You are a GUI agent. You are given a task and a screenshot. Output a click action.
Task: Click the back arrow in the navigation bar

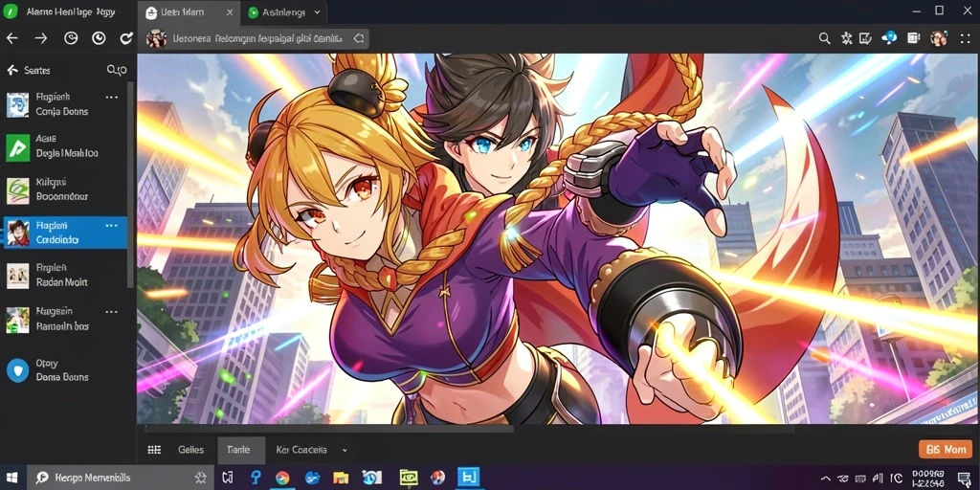pyautogui.click(x=11, y=38)
